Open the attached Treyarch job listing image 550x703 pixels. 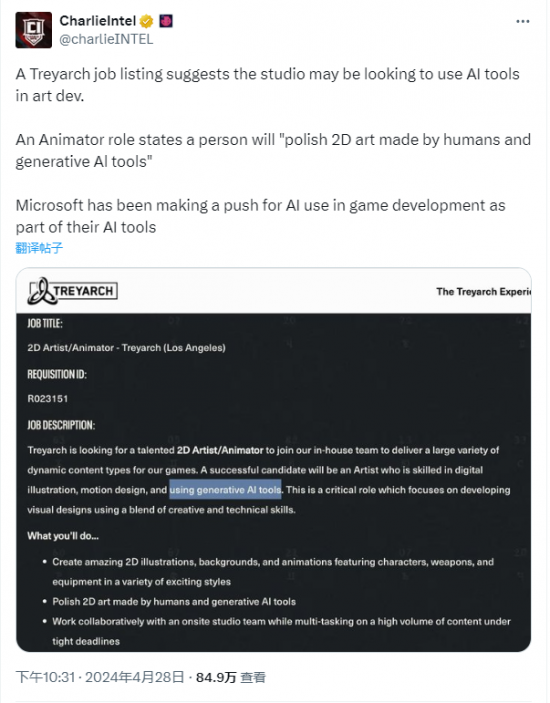(x=273, y=460)
